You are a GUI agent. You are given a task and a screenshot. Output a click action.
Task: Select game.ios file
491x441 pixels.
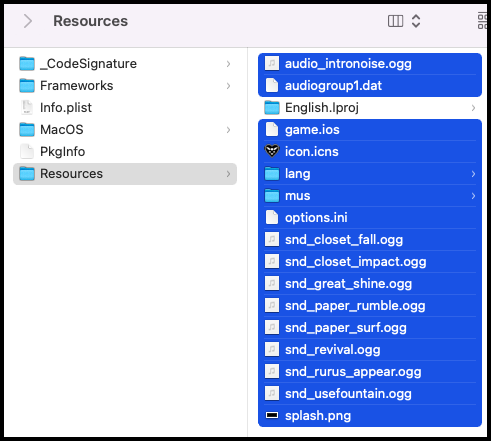tap(370, 129)
